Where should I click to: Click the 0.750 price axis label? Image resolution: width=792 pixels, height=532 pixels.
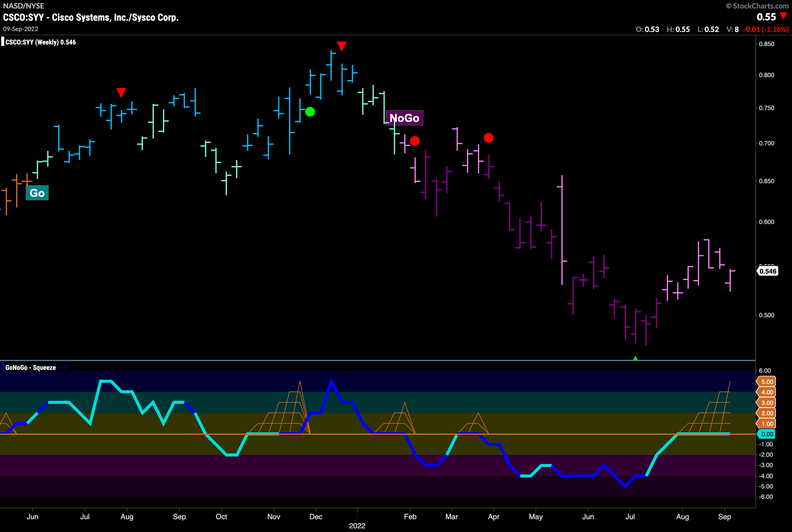point(766,108)
